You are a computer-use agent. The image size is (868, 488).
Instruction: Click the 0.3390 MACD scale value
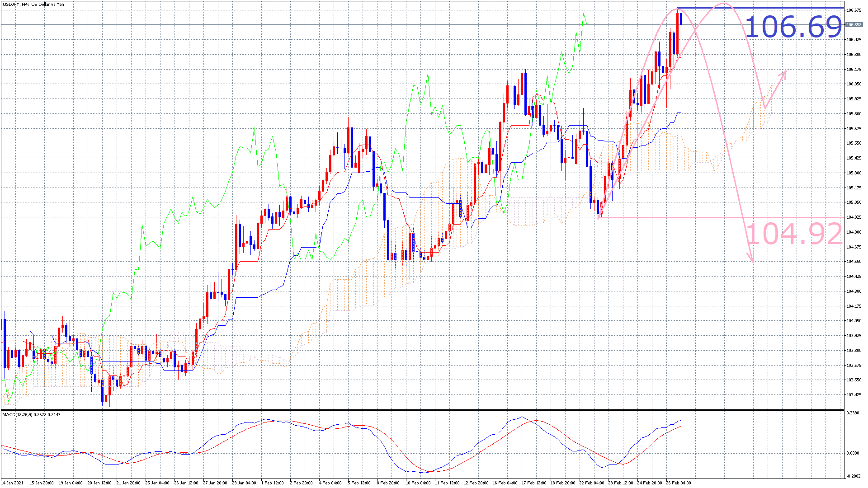853,413
